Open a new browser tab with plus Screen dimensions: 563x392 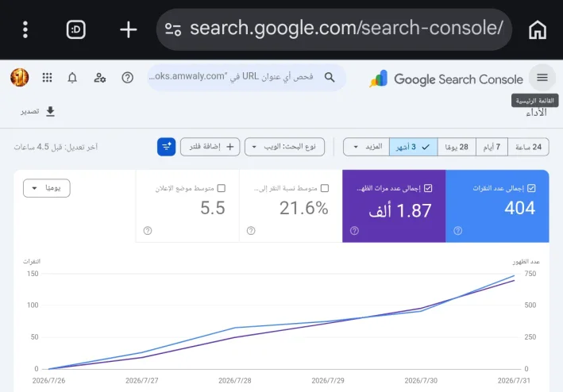click(x=128, y=29)
